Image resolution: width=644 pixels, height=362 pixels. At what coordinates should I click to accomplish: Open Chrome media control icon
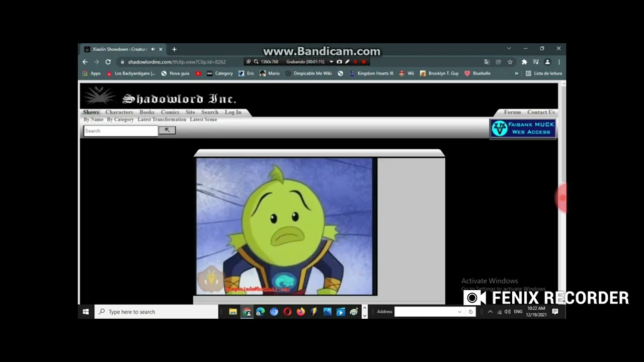click(536, 62)
